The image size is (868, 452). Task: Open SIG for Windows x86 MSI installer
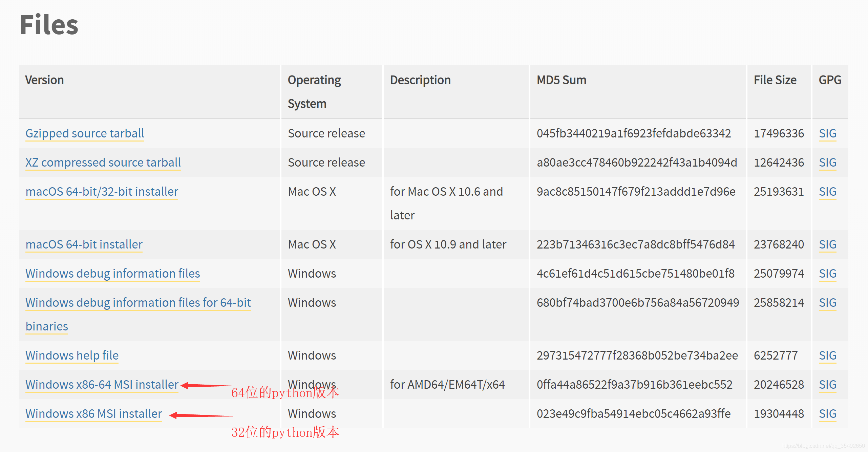827,414
